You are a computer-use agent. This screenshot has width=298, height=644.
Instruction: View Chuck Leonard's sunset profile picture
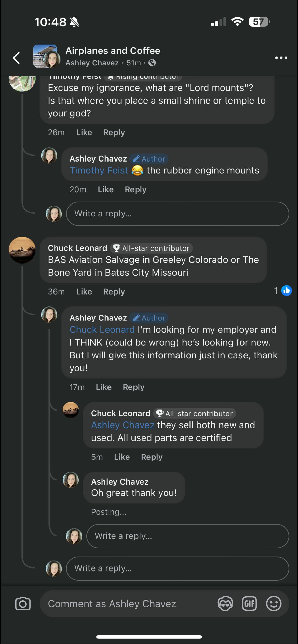coord(22,250)
